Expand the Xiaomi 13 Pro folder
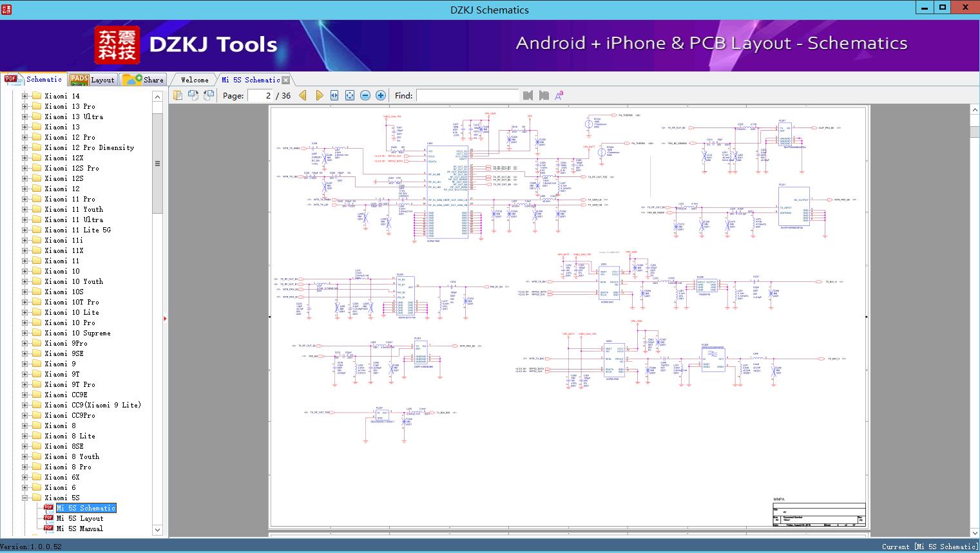 [25, 106]
